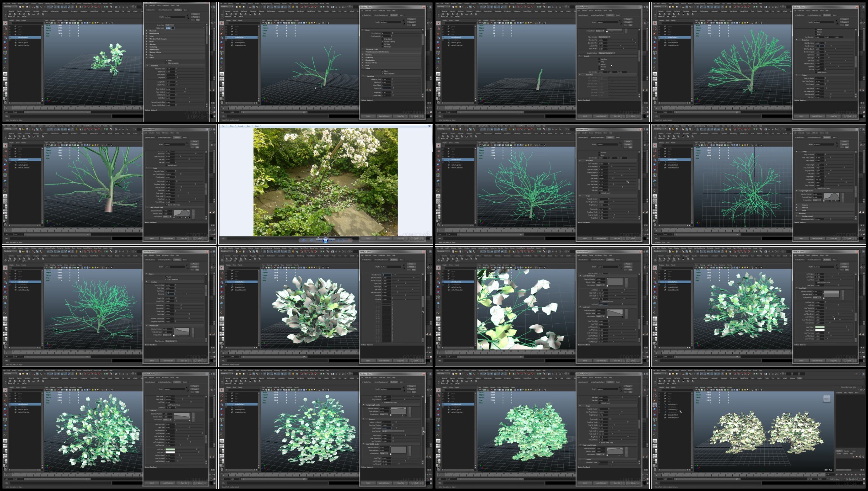Open the Custom shelf tab
868x491 pixels.
pyautogui.click(x=792, y=378)
